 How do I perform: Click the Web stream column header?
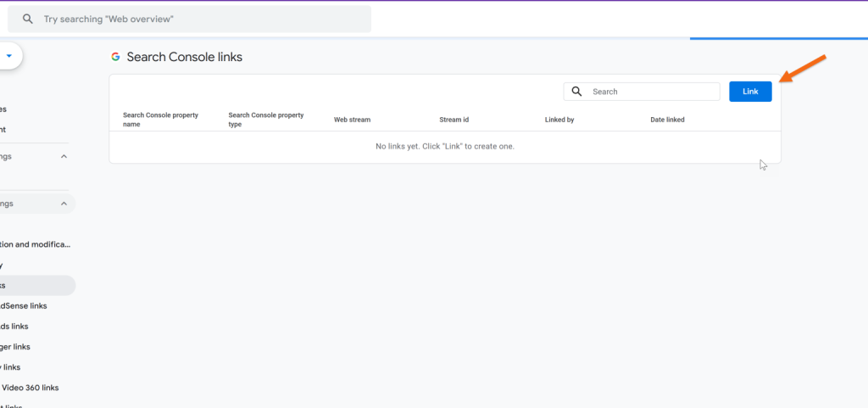(x=352, y=120)
